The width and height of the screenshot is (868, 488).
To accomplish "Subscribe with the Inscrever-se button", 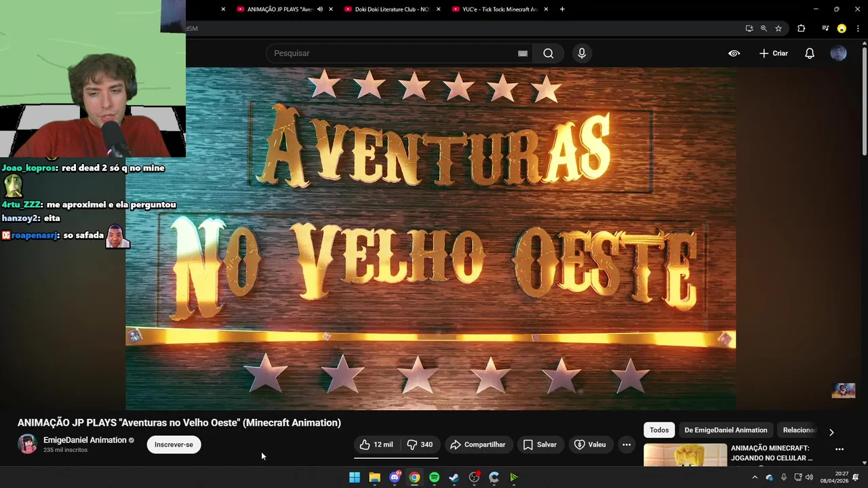I will click(174, 445).
